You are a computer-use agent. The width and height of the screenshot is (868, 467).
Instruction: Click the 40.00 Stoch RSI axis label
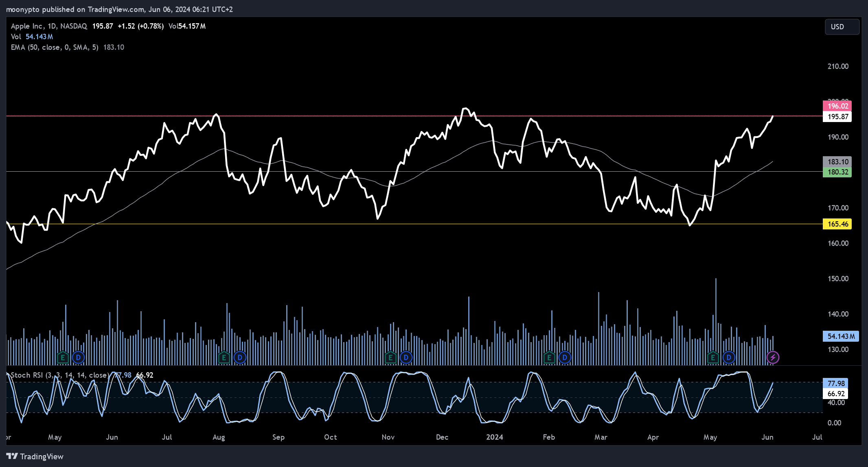pos(836,403)
